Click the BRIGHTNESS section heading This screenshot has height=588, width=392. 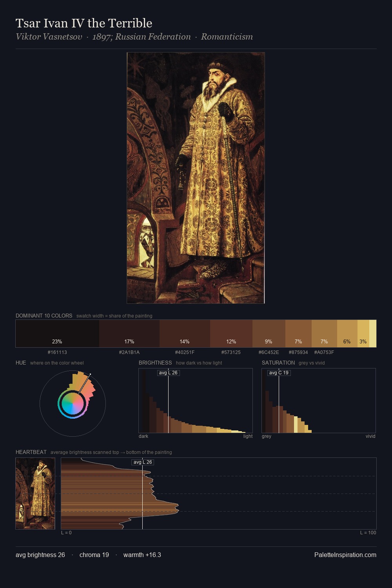tap(155, 363)
